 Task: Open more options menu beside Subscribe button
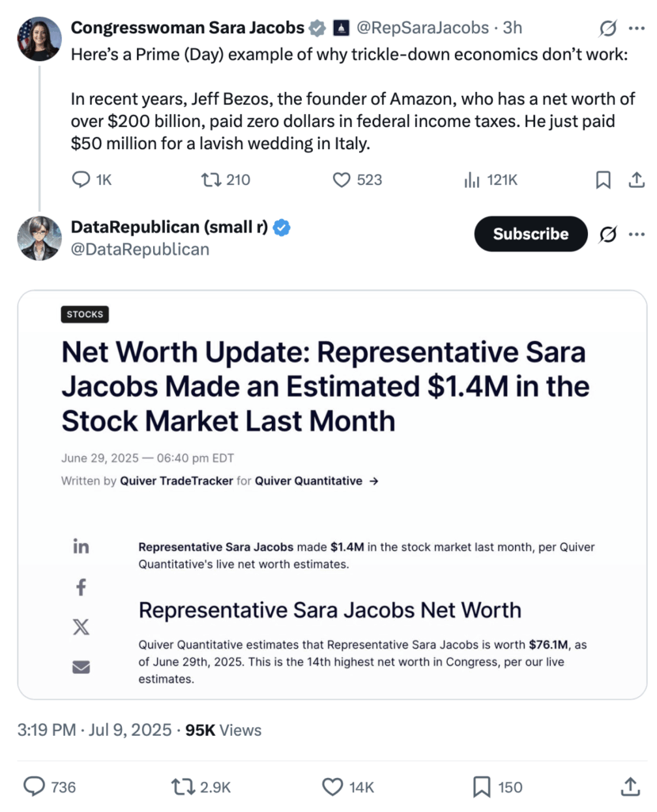(x=636, y=234)
